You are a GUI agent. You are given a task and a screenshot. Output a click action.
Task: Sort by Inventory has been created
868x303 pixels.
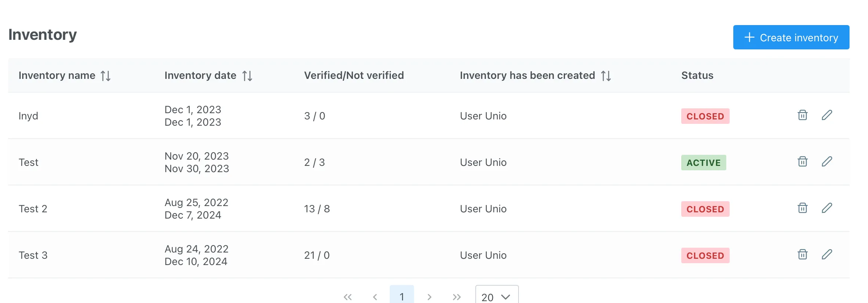pyautogui.click(x=606, y=76)
